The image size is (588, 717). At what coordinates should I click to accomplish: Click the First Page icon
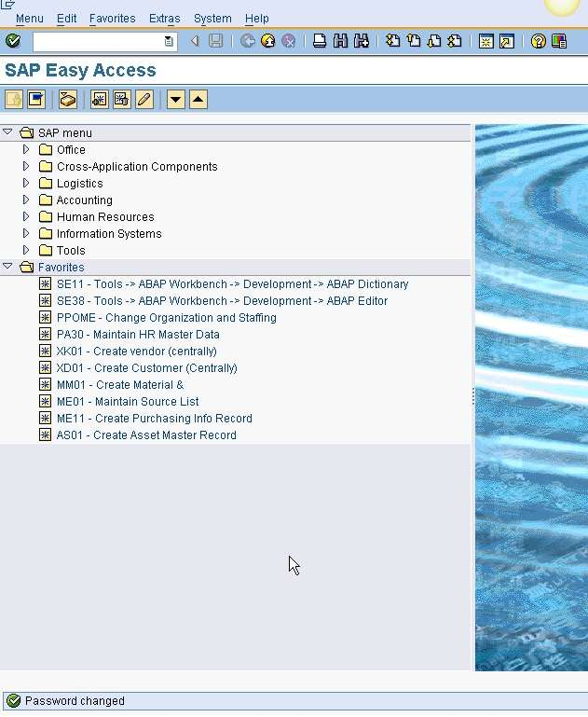pos(393,41)
